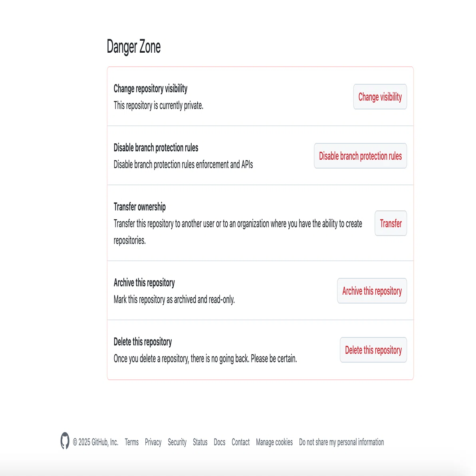
Task: Click the GitHub Octocat logo in footer
Action: click(x=65, y=440)
